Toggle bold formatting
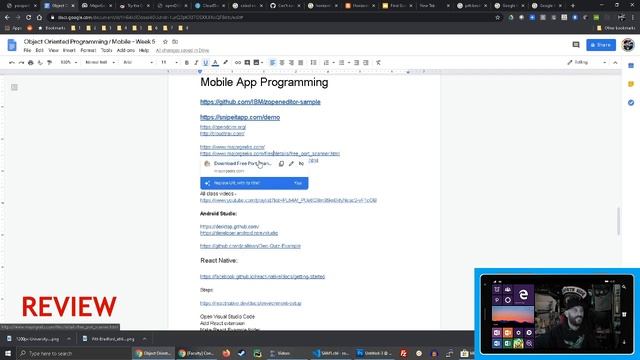Viewport: 640px width, 360px height. [x=187, y=62]
